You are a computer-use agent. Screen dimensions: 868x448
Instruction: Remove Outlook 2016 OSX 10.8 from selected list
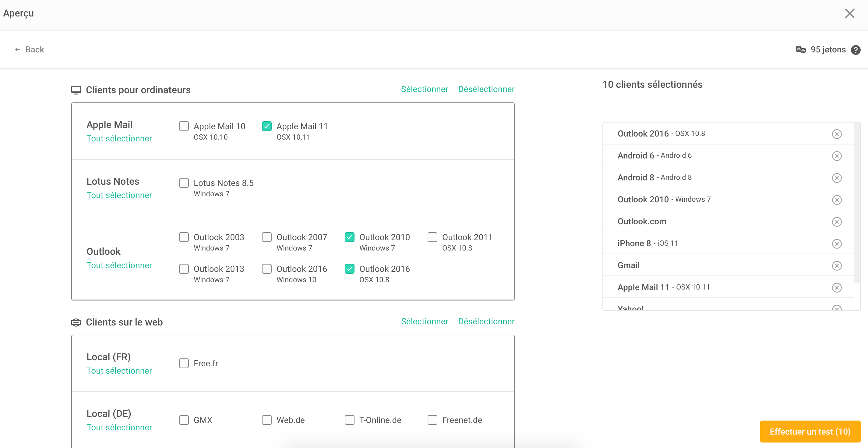coord(837,134)
